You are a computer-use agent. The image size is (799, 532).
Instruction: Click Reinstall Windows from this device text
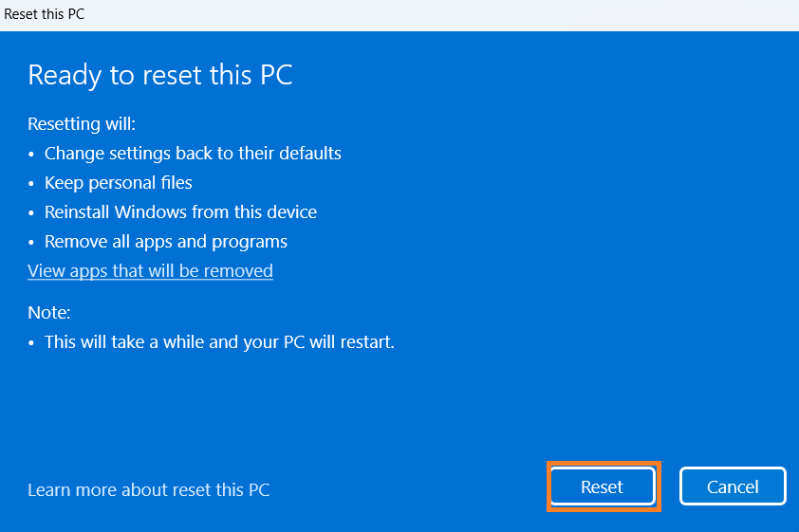click(180, 211)
